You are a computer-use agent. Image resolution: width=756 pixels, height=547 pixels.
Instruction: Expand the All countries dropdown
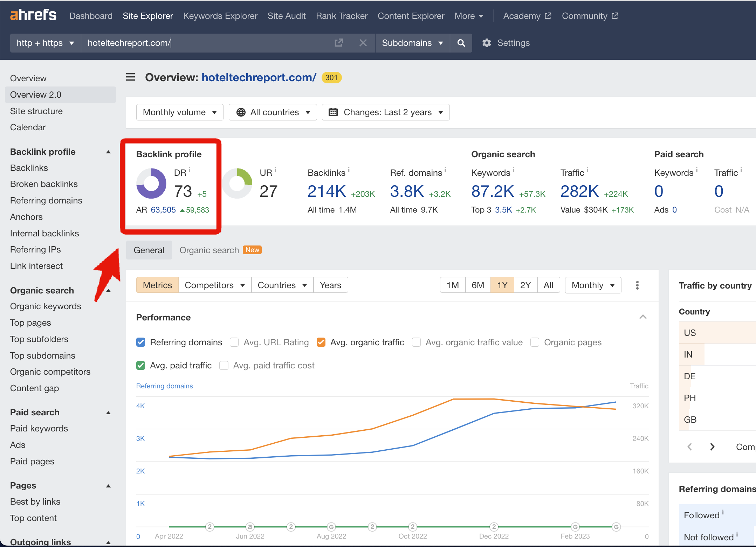pos(273,112)
